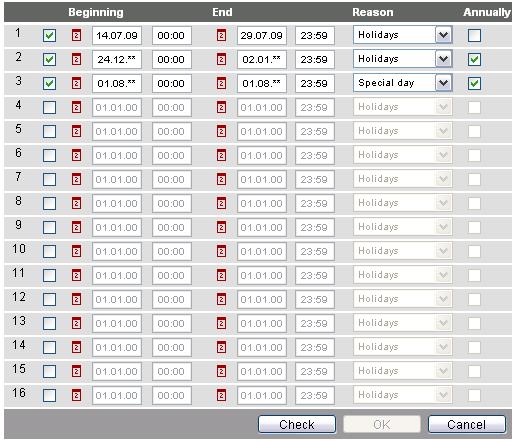Click the Check button

click(x=297, y=424)
